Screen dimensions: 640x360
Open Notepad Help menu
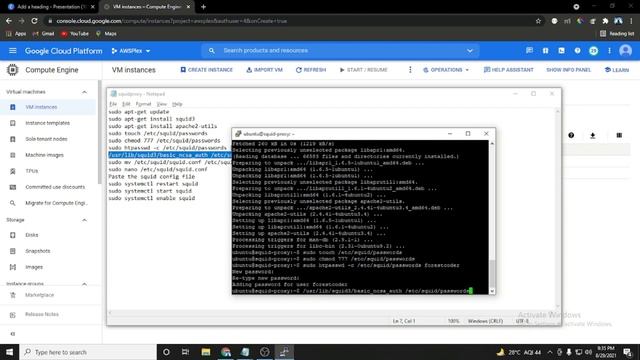(x=177, y=104)
